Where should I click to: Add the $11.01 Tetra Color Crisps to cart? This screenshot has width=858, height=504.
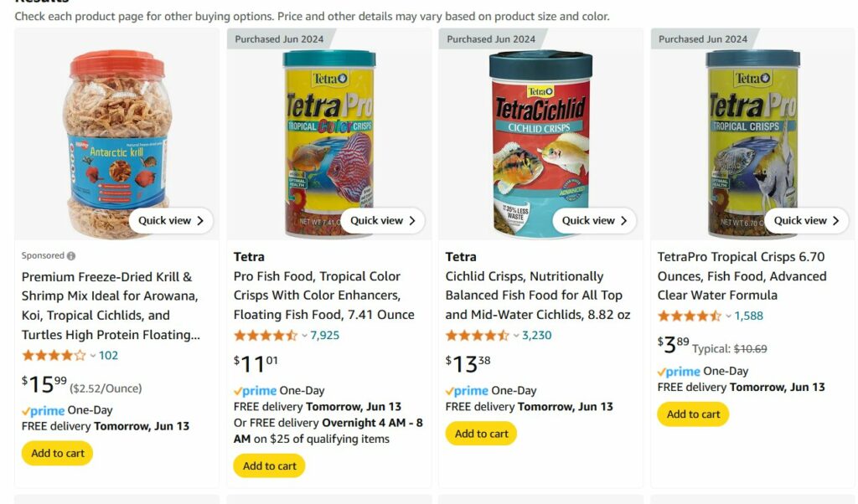tap(269, 466)
